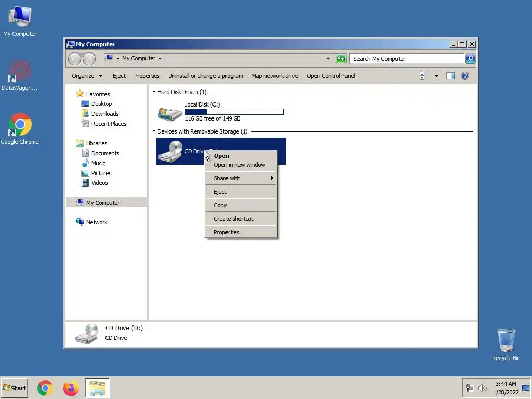Click the Documents library icon
Viewport: 532px width, 399px height.
pos(85,153)
